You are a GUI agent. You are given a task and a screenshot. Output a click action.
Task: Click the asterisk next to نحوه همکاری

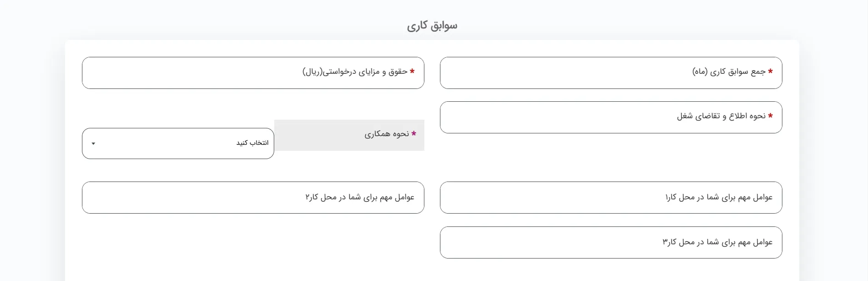point(414,133)
